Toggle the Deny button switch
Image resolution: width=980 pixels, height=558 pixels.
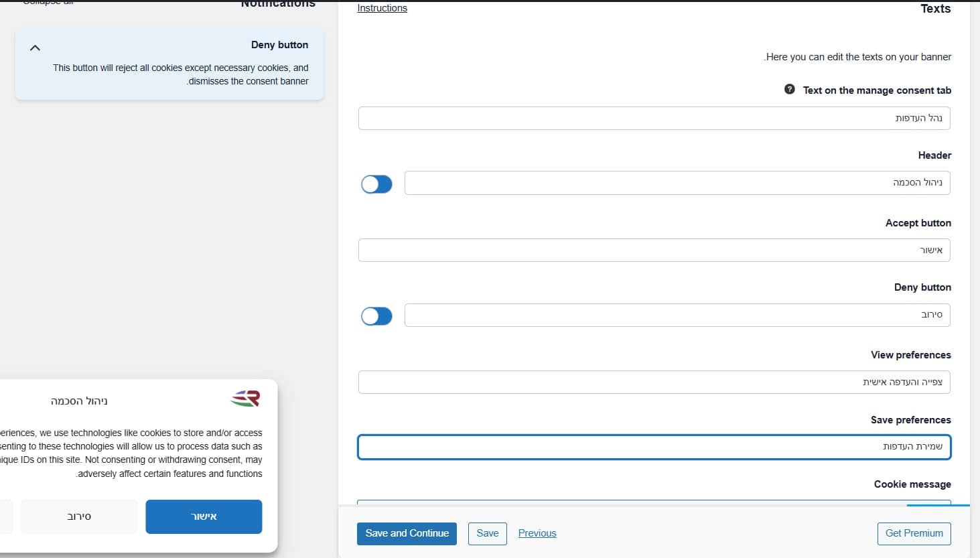pyautogui.click(x=376, y=316)
